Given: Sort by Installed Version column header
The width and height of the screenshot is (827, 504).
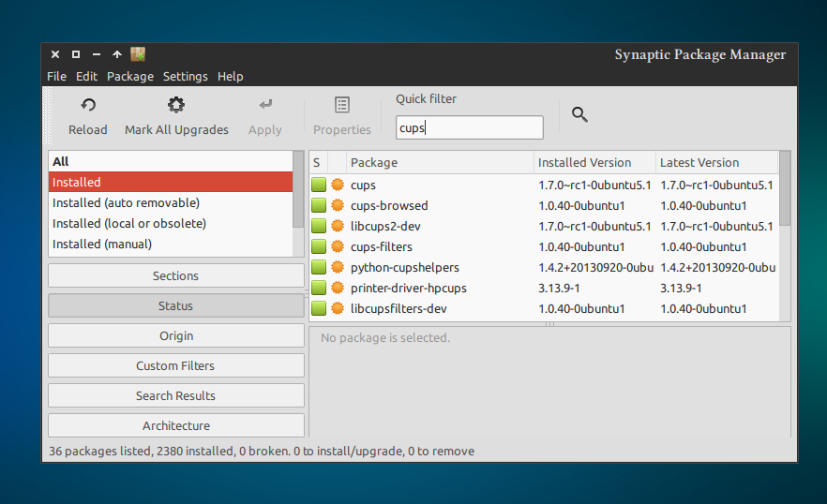Looking at the screenshot, I should (594, 162).
